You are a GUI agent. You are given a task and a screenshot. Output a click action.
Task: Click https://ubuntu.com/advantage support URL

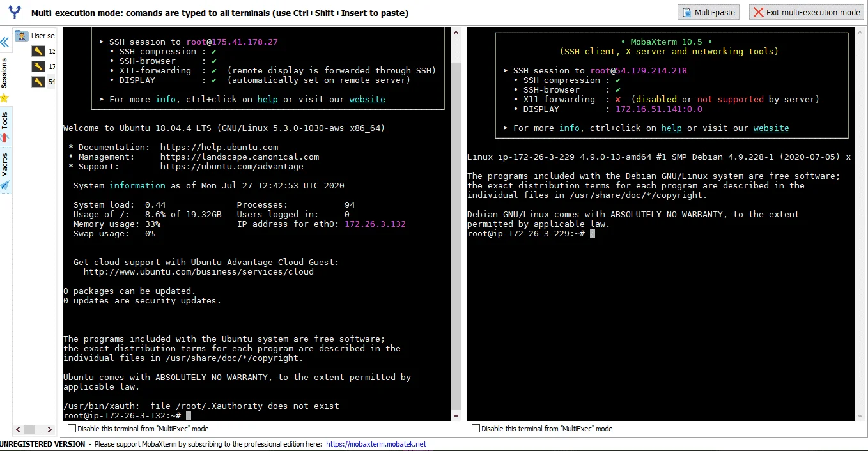tap(232, 167)
